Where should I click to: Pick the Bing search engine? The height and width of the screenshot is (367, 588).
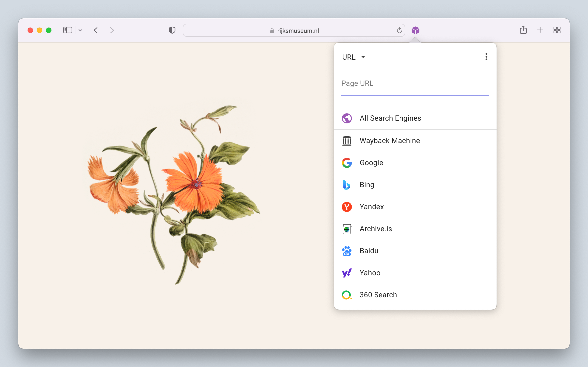tap(367, 185)
